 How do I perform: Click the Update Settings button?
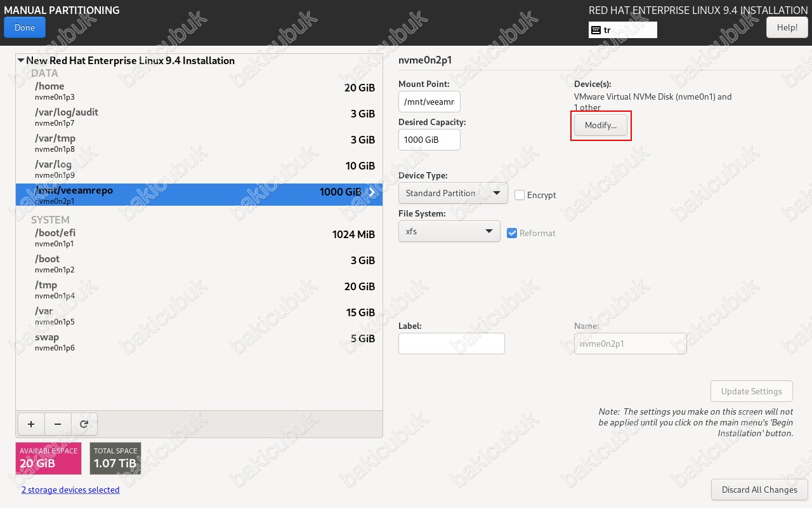coord(752,391)
